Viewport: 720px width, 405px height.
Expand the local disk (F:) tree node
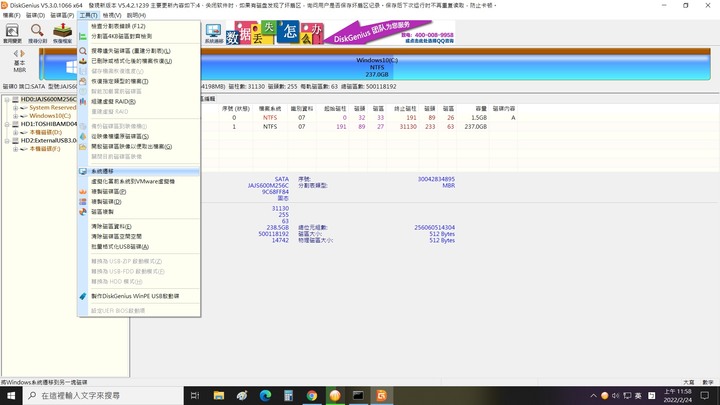point(15,149)
